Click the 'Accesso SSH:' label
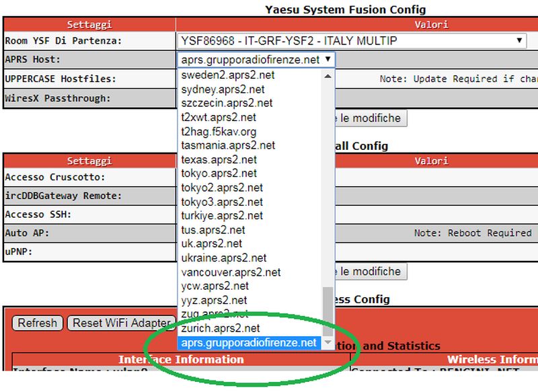Image resolution: width=538 pixels, height=392 pixels. (x=38, y=214)
